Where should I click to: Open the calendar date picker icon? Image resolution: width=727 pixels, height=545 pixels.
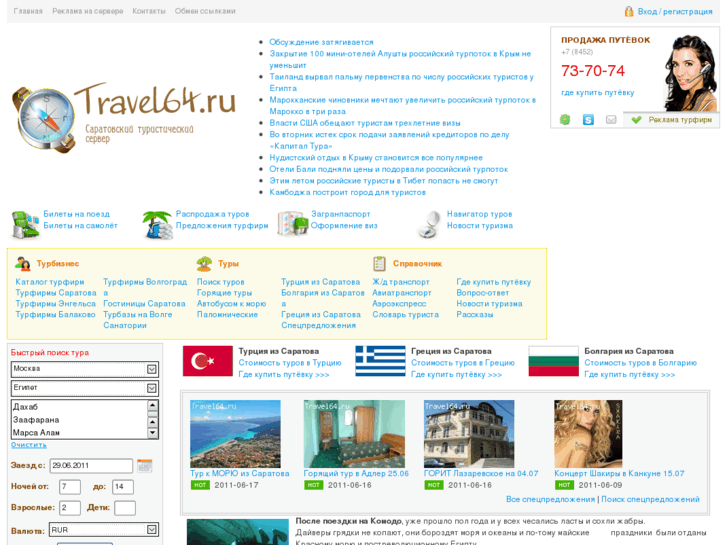pos(145,465)
